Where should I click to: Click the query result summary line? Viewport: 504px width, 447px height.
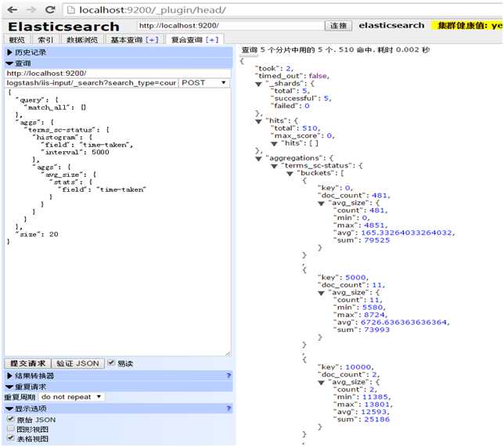click(x=336, y=50)
